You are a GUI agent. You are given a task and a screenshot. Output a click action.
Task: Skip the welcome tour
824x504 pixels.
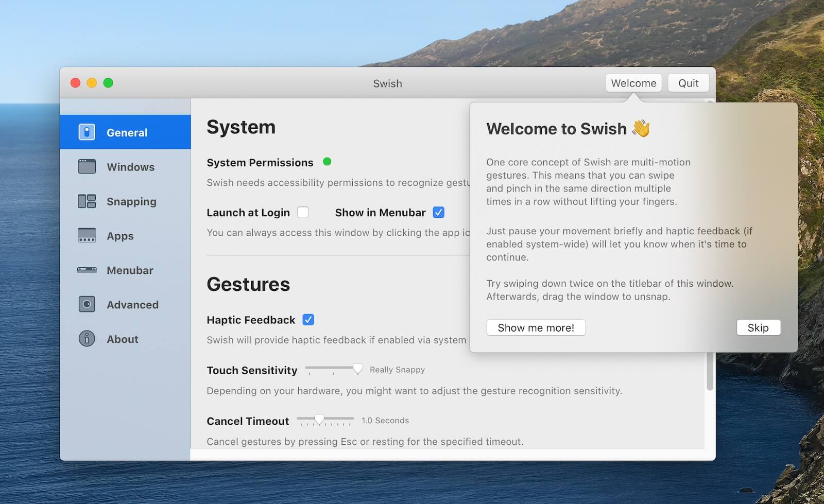coord(758,327)
